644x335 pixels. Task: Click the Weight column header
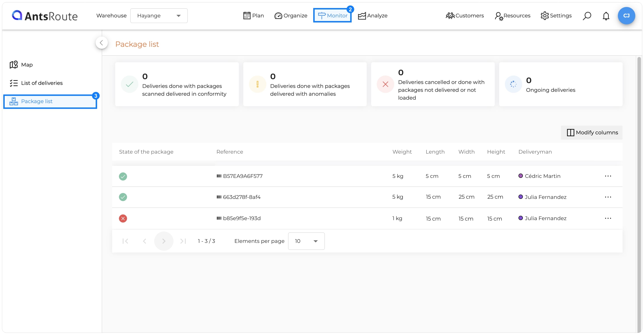(x=402, y=152)
